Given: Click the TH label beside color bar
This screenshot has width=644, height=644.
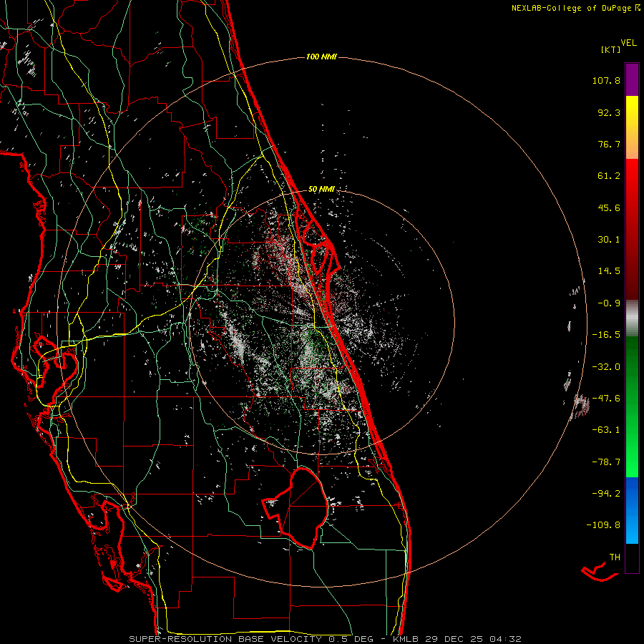Looking at the screenshot, I should pyautogui.click(x=614, y=557).
